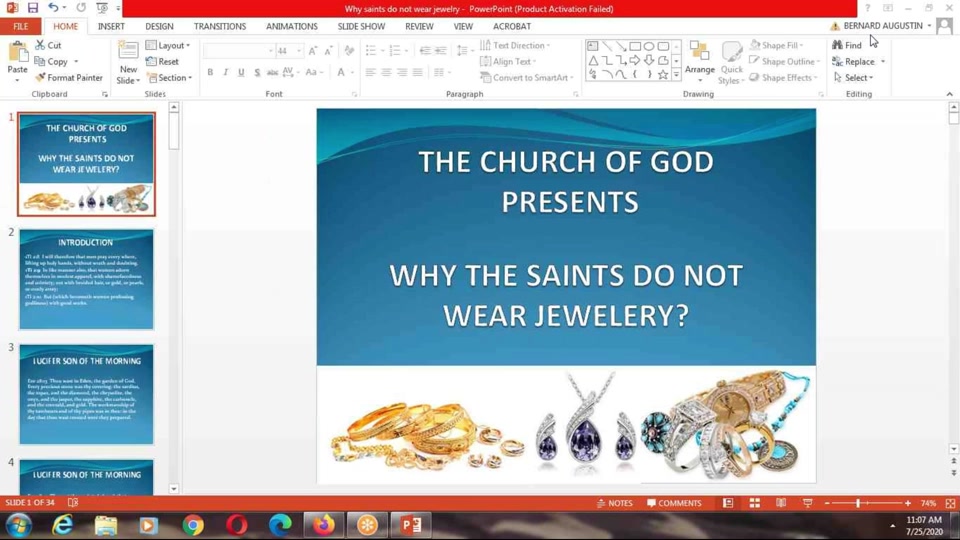The image size is (960, 540).
Task: Toggle the Notes pane
Action: 614,503
